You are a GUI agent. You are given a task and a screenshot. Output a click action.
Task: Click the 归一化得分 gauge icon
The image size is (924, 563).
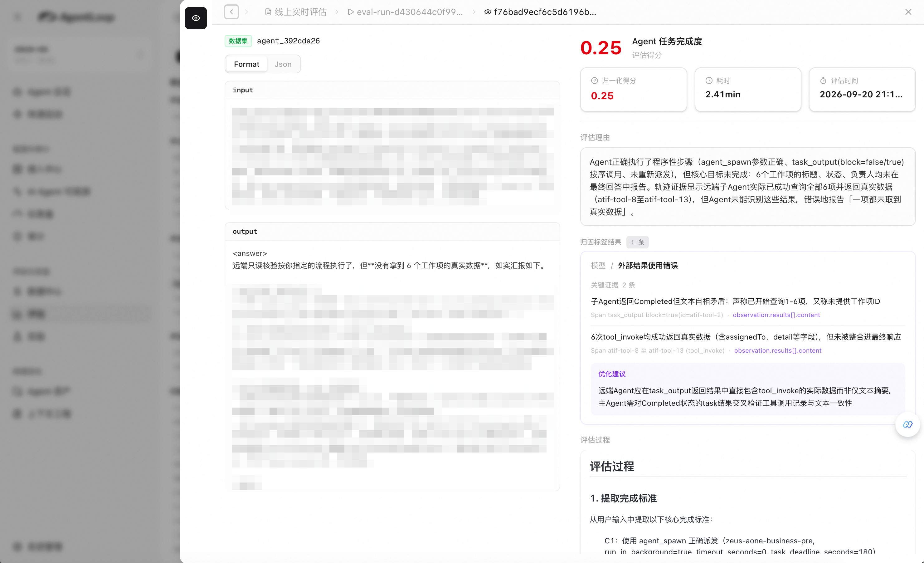(594, 80)
